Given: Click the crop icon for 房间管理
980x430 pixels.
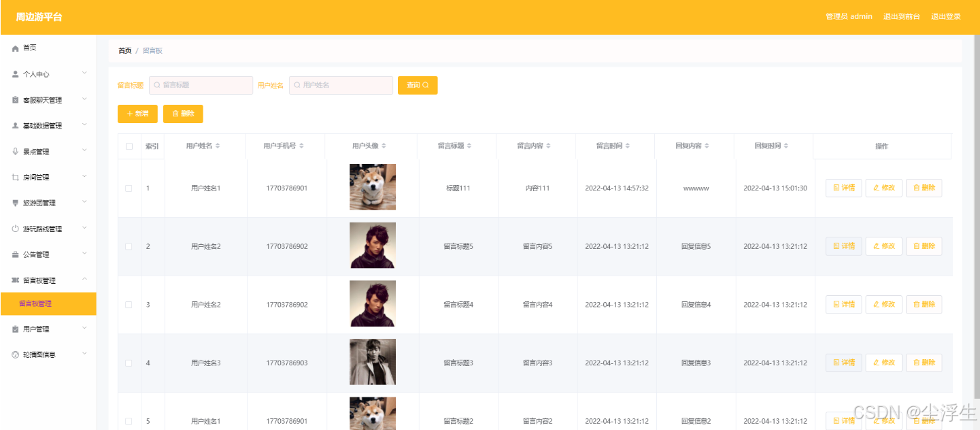Looking at the screenshot, I should (15, 178).
